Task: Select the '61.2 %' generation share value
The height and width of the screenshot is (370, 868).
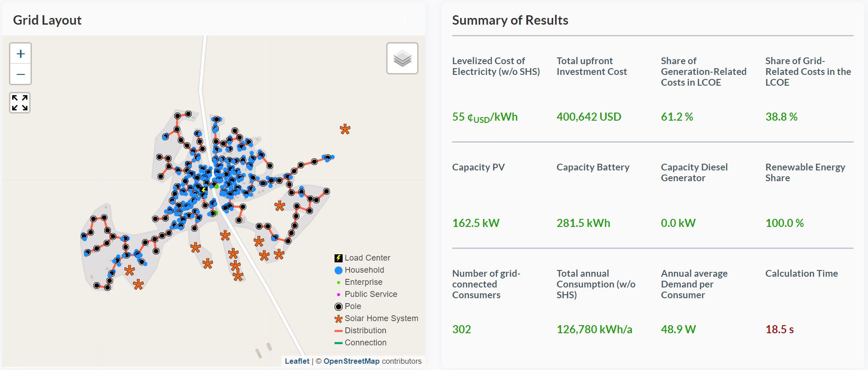Action: pyautogui.click(x=677, y=117)
